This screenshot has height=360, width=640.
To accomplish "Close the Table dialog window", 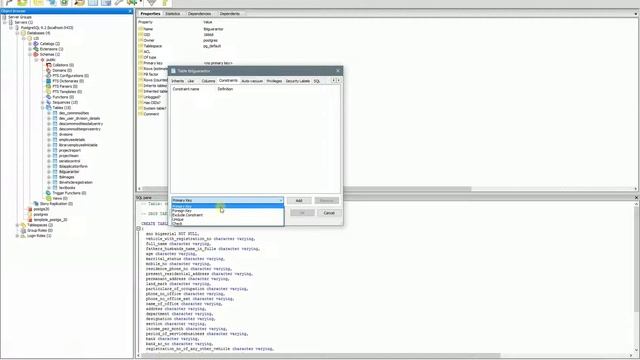I will (338, 71).
